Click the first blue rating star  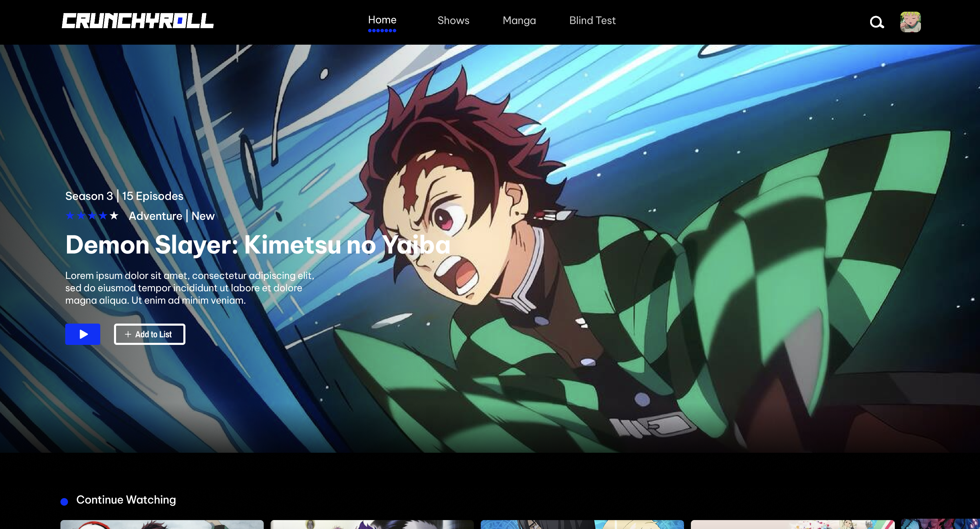tap(70, 216)
